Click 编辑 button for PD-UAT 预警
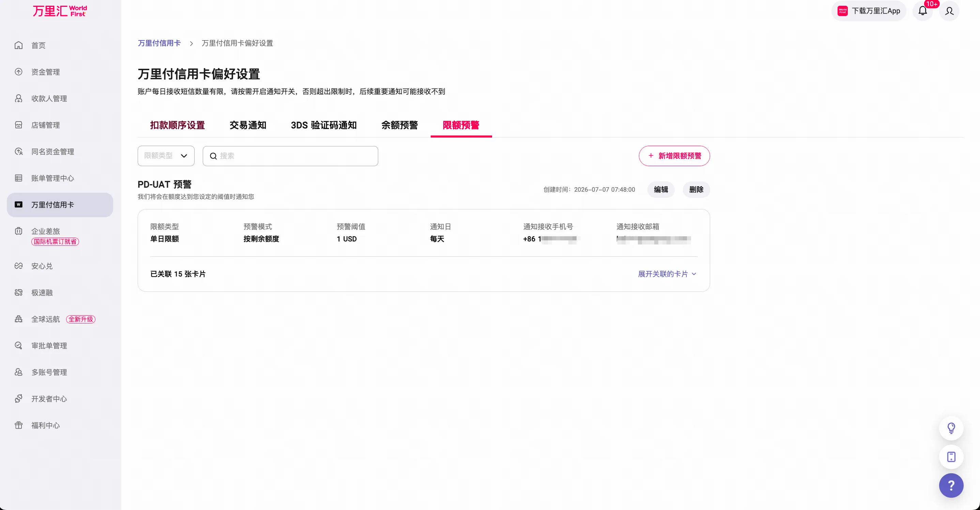The width and height of the screenshot is (980, 510). tap(661, 190)
